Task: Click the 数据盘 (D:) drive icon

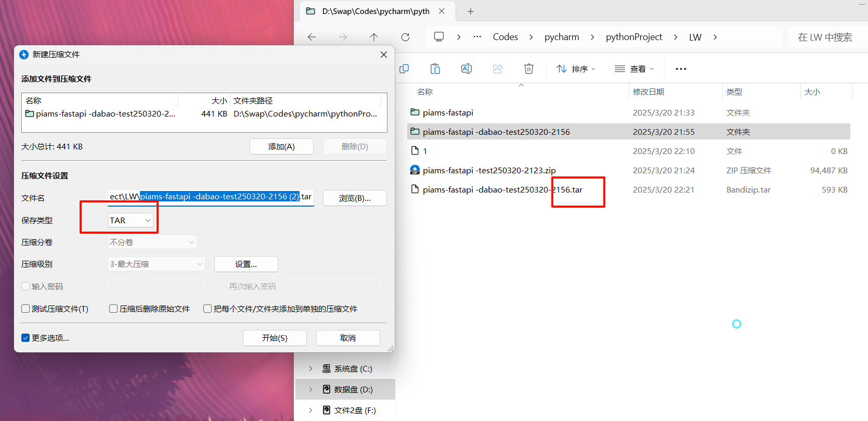Action: click(327, 389)
